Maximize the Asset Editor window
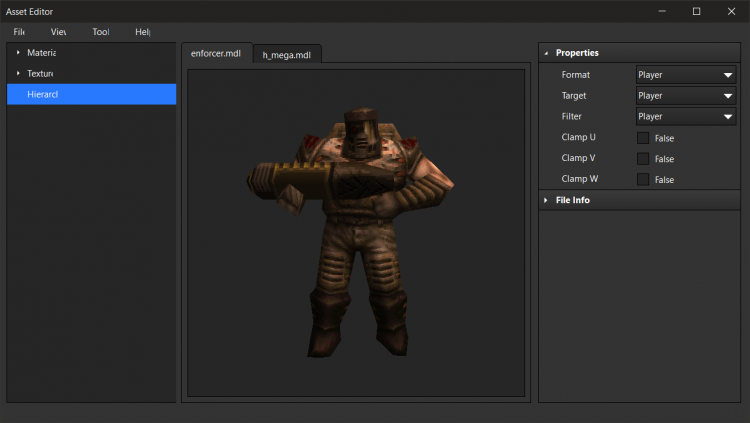This screenshot has width=750, height=423. click(696, 11)
